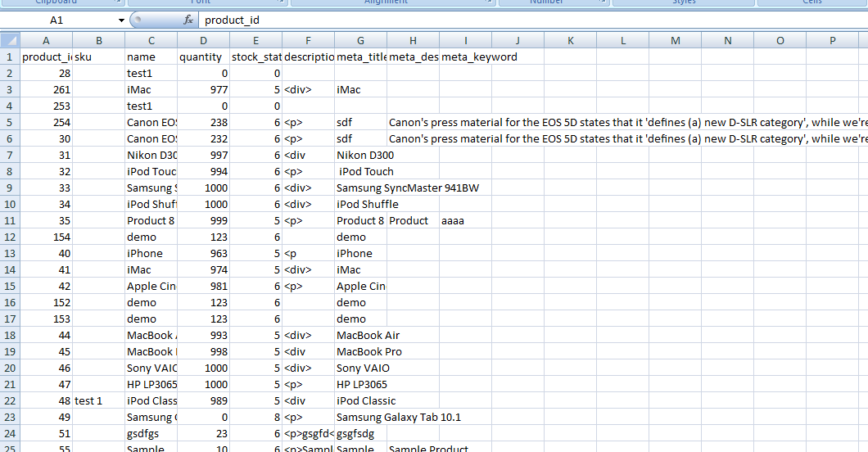Click the 'Product' meta description cell in row 11
868x452 pixels.
(x=413, y=221)
